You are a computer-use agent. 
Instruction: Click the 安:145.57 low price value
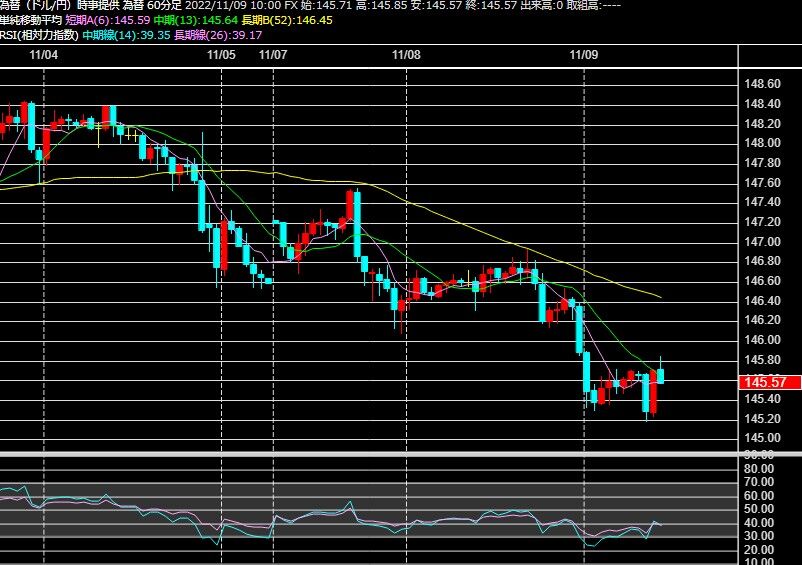439,6
